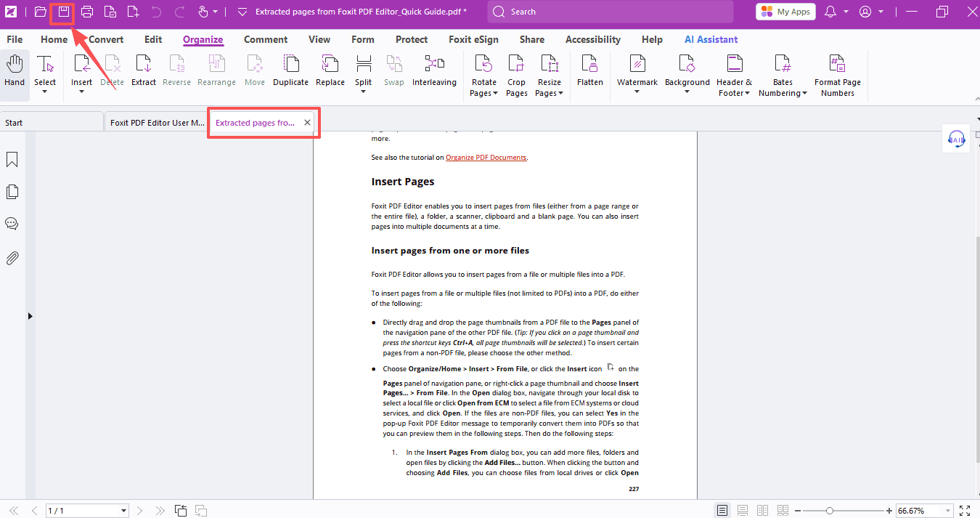This screenshot has width=980, height=518.
Task: Close the Extracted pages document tab
Action: [x=307, y=123]
